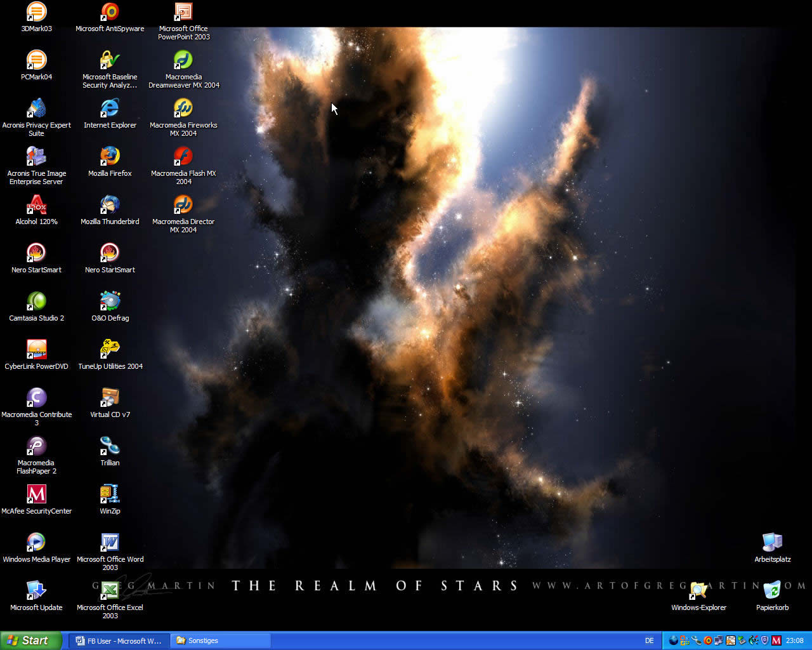Select the Papierkorb recycle bin icon

tap(772, 597)
